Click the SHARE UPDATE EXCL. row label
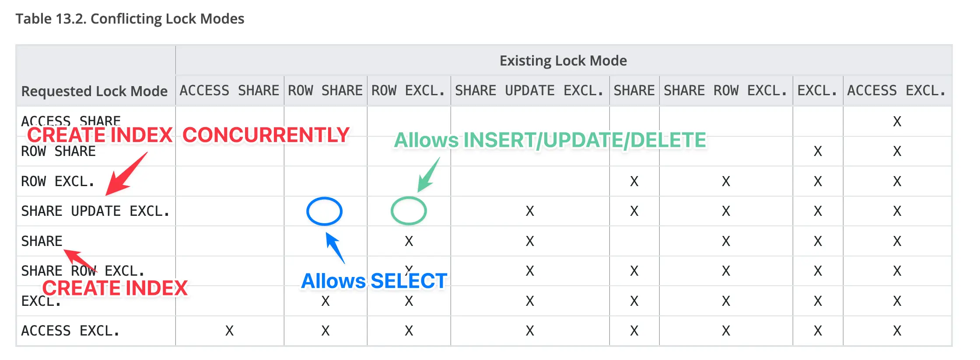Image resolution: width=980 pixels, height=360 pixels. (x=95, y=211)
